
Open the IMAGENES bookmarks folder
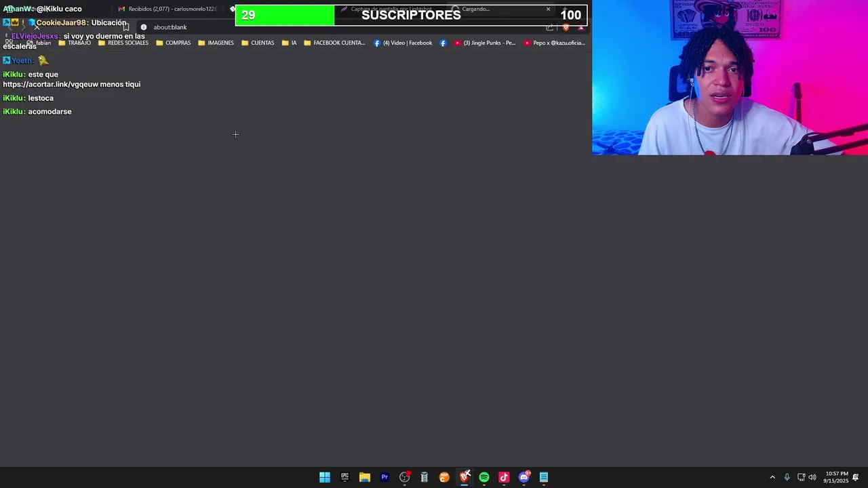216,43
